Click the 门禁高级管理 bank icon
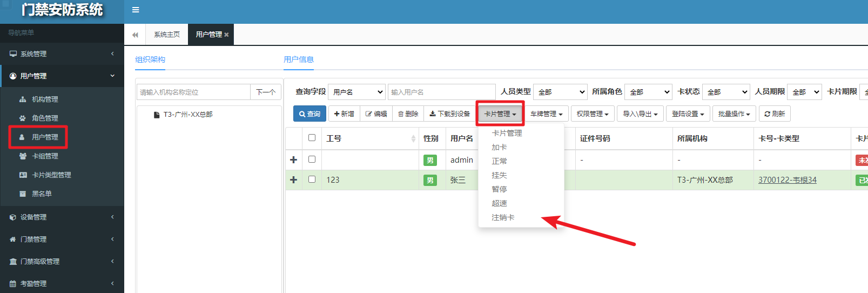Screen dimensions: 868x293 (x=13, y=261)
